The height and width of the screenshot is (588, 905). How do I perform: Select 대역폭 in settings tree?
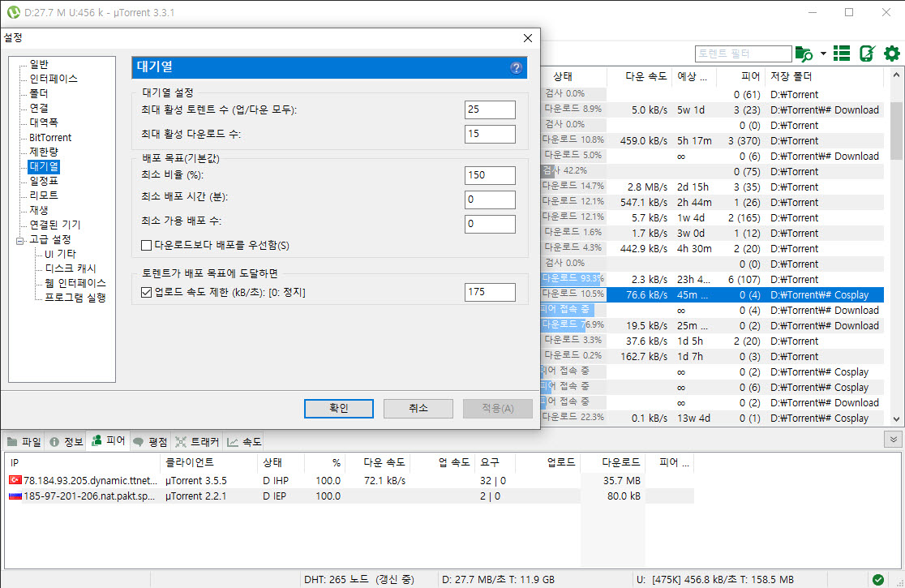coord(44,122)
